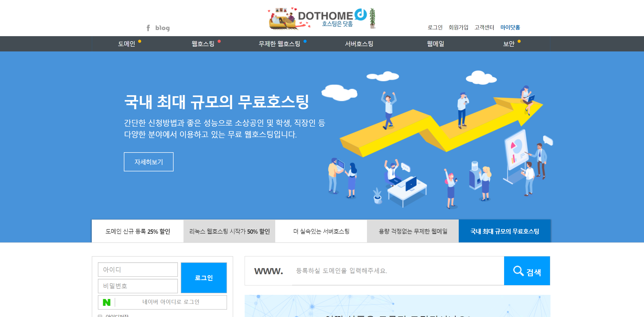
Task: Focus the 아이디 input field
Action: tap(138, 269)
